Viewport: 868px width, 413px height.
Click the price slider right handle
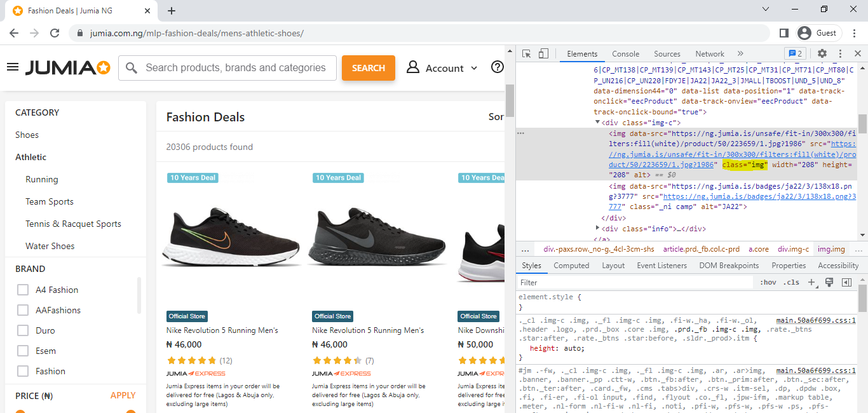click(x=131, y=411)
